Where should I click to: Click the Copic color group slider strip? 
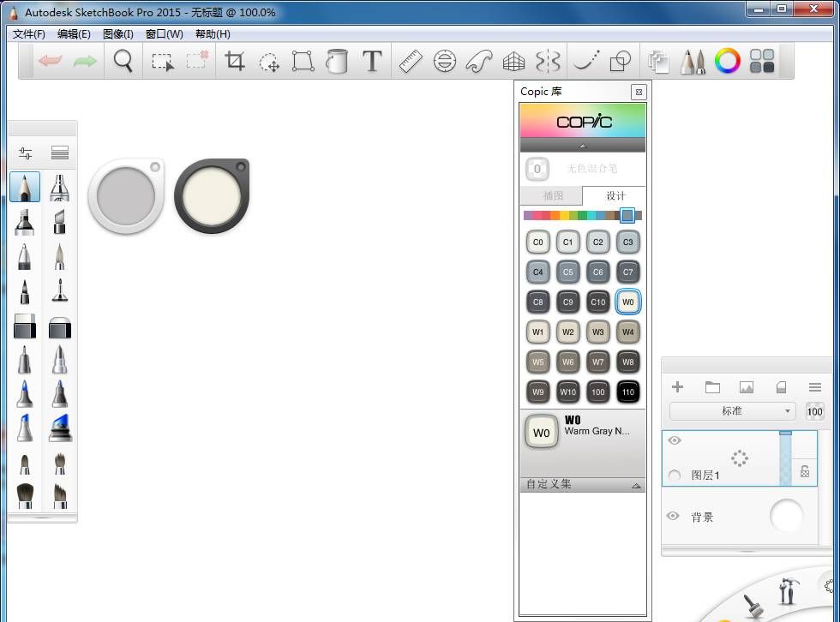tap(583, 216)
